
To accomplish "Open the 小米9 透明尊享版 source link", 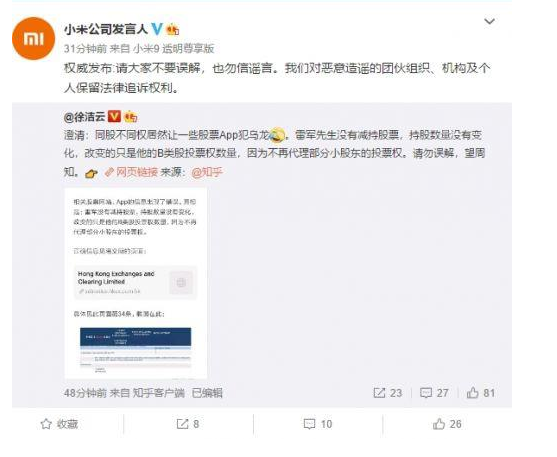I will coord(174,49).
